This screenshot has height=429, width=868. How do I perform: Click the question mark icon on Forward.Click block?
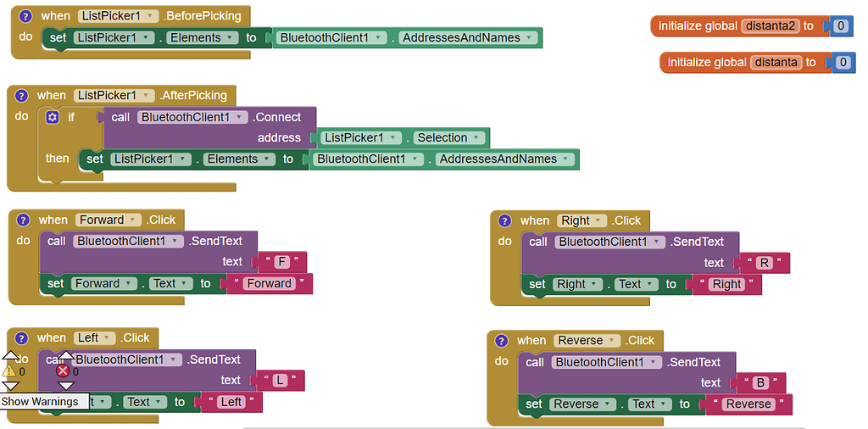24,220
